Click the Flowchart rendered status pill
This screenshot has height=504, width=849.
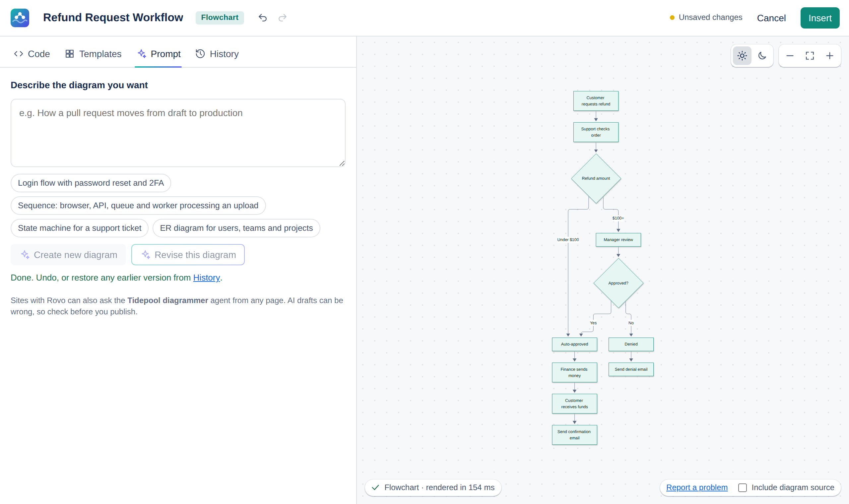[x=433, y=488]
